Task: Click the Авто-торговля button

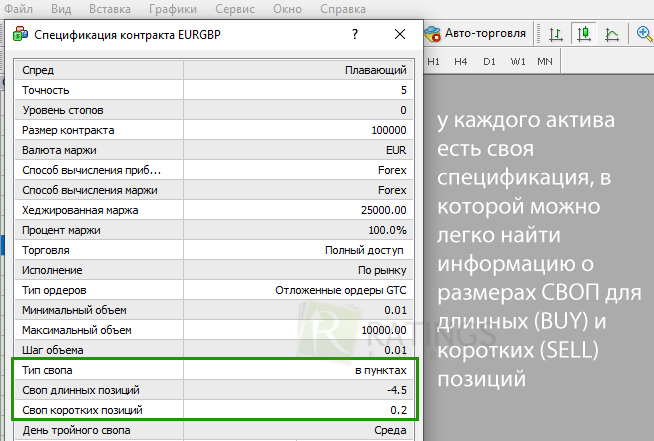Action: (476, 33)
